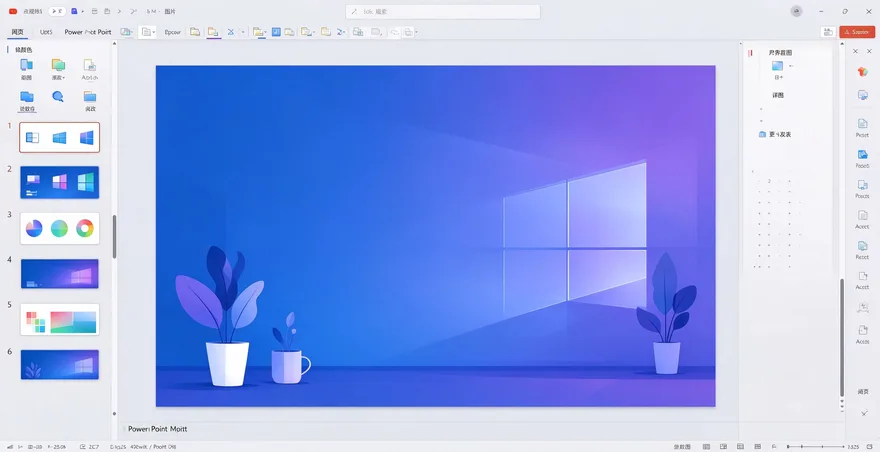Click the solid blue square toolbar icon
880x452 pixels.
276,32
